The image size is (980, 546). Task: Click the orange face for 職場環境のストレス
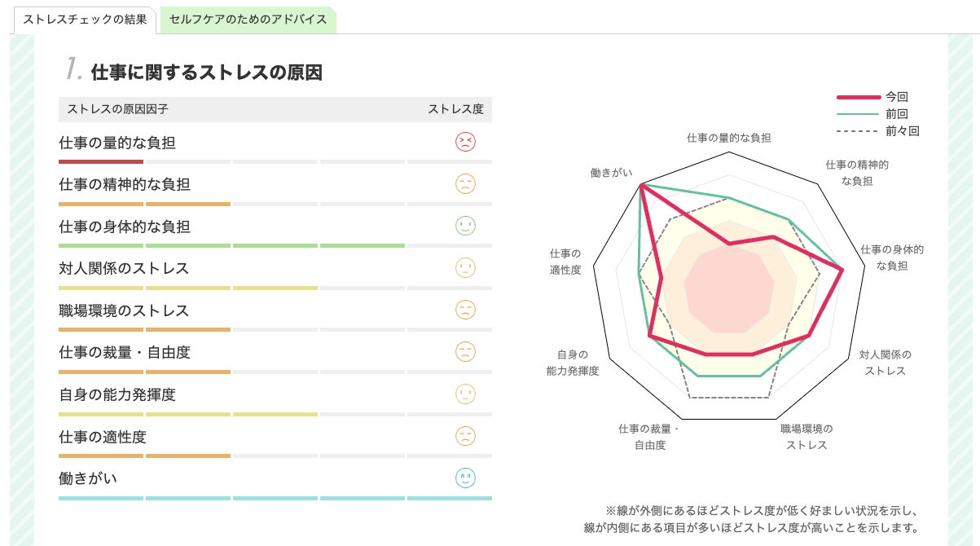pos(465,310)
